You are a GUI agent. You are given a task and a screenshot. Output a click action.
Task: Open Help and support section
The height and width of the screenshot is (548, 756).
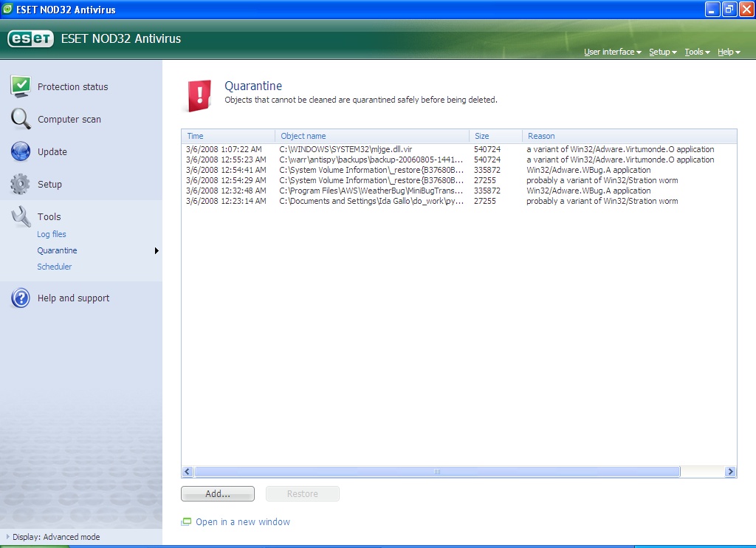point(73,298)
